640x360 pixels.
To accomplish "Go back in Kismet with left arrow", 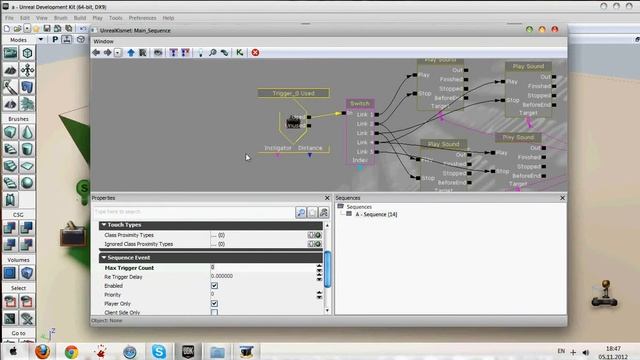I will [96, 53].
